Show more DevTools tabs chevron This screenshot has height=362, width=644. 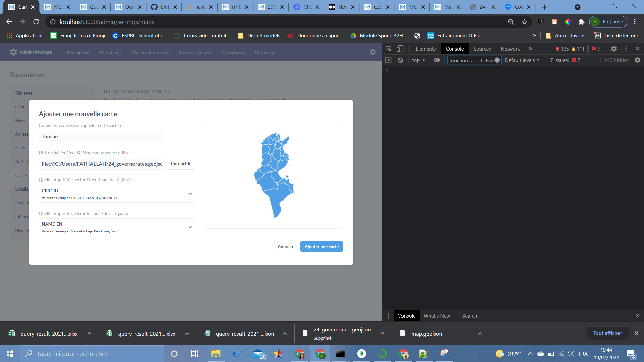click(x=530, y=49)
